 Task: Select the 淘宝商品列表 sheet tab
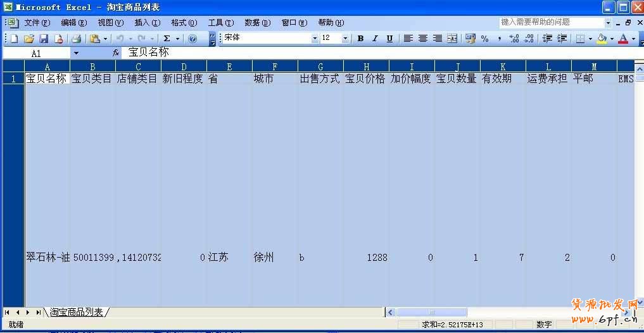[x=76, y=312]
